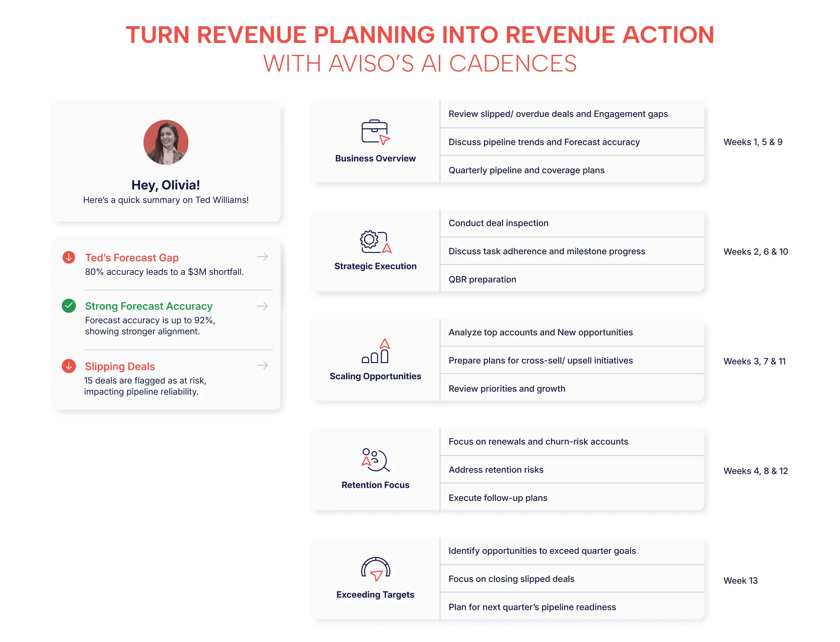Select the Strategic Execution label
840x642 pixels.
pyautogui.click(x=375, y=266)
